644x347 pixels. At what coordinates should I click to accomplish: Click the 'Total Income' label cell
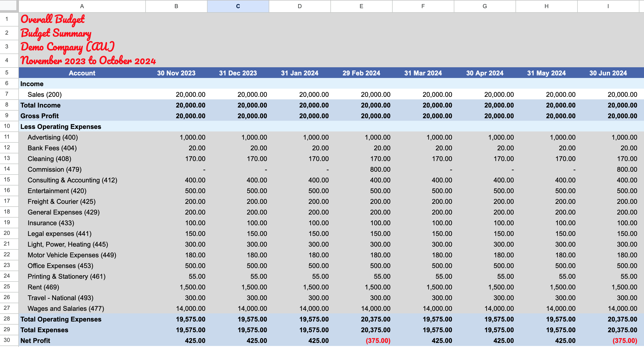[x=82, y=105]
